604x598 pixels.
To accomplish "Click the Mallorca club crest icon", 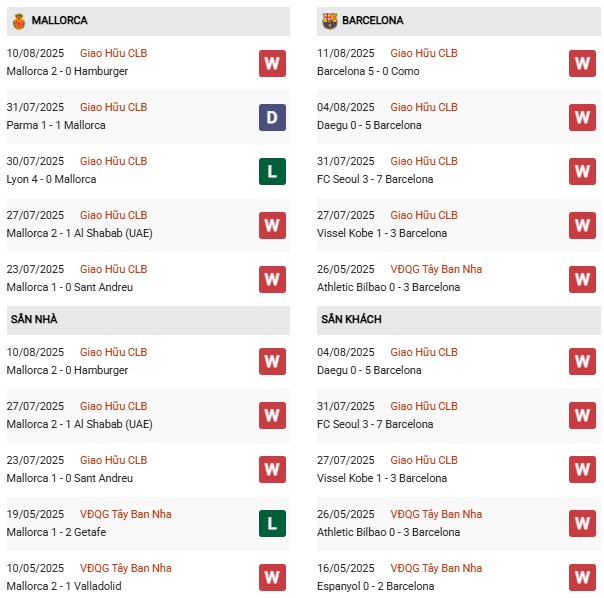I will [18, 20].
